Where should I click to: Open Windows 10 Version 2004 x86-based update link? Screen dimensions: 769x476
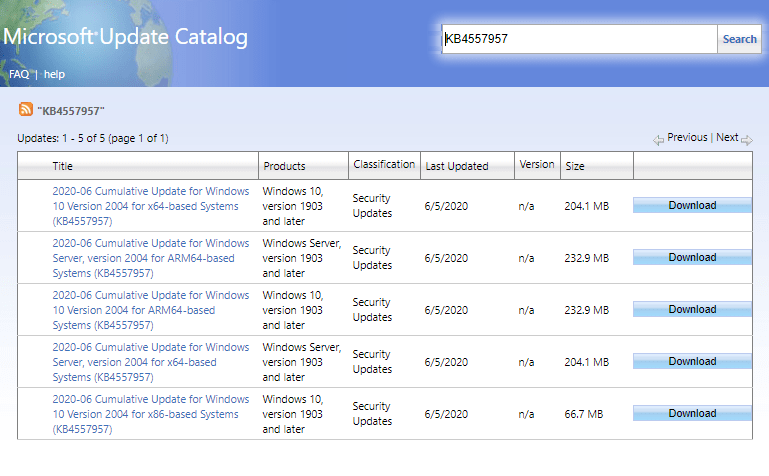(151, 414)
